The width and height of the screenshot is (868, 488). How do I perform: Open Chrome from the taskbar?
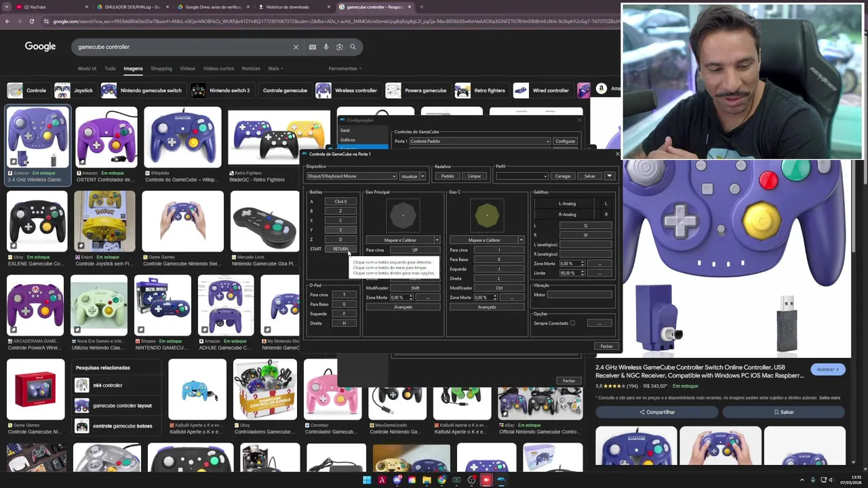coord(441,480)
